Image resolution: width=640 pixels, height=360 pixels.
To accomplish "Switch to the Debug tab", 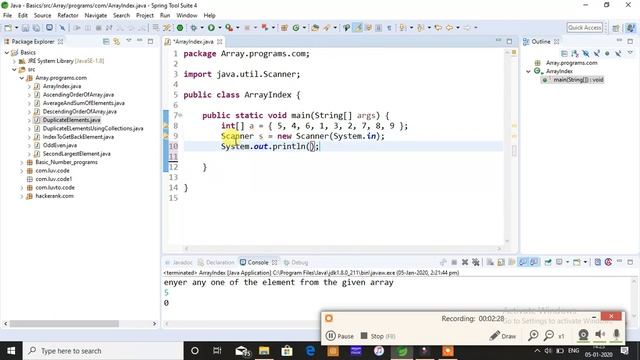I will click(x=296, y=262).
